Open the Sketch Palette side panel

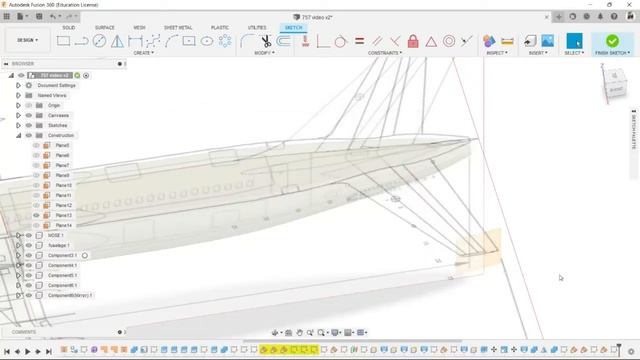(633, 130)
